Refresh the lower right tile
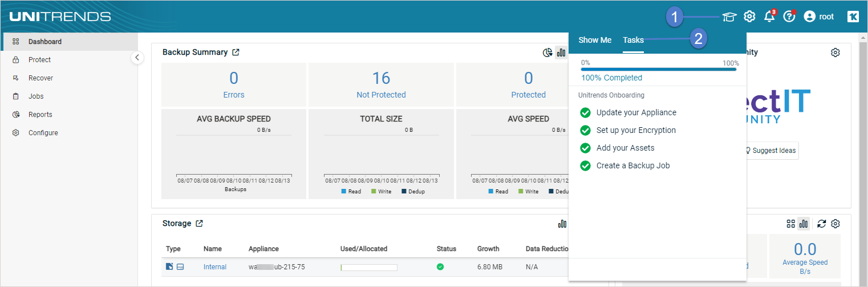868x287 pixels. [821, 224]
